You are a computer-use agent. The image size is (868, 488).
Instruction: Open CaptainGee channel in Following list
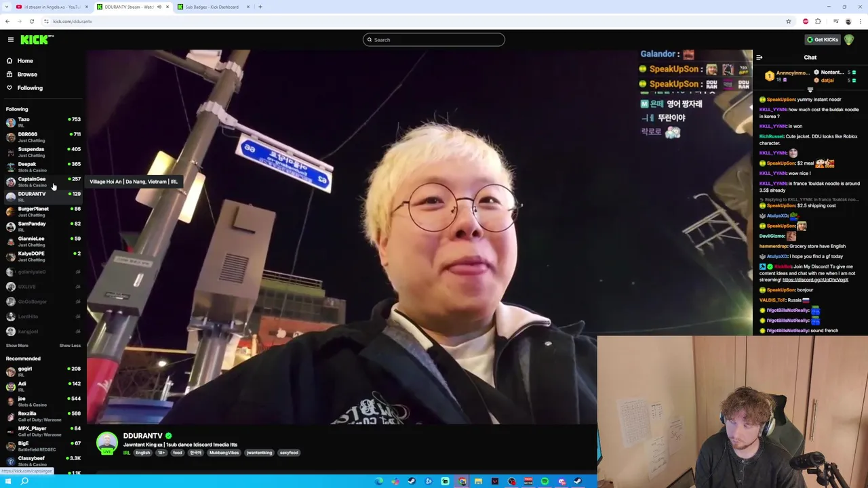click(x=42, y=182)
